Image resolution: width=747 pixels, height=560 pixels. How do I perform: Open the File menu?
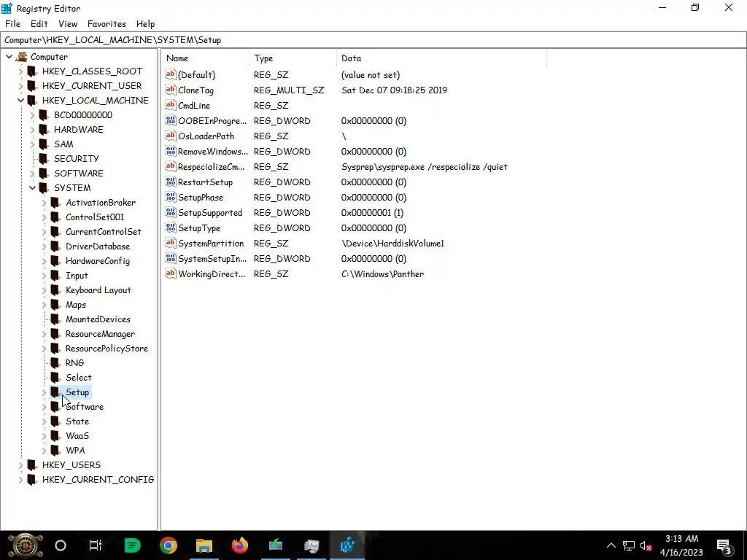[x=13, y=24]
